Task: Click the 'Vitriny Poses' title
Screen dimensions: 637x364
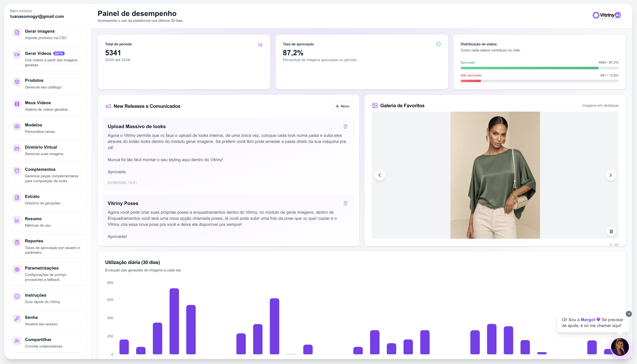Action: [123, 203]
